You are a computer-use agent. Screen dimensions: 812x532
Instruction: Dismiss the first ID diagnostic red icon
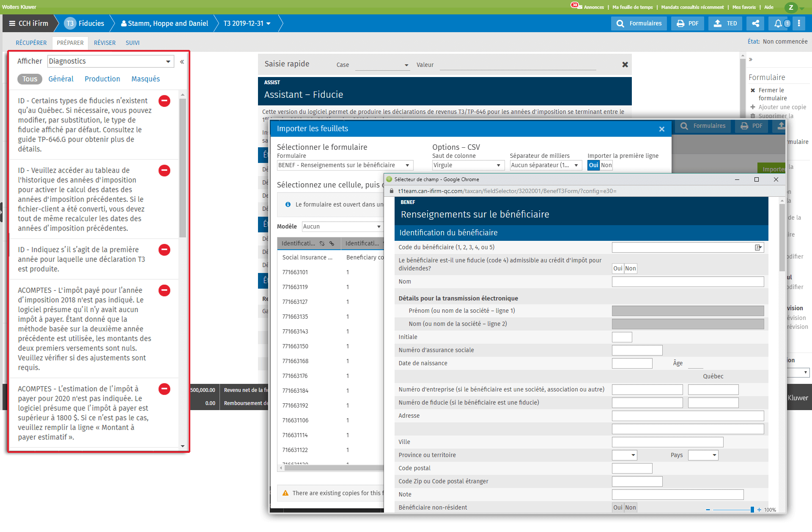[x=164, y=101]
